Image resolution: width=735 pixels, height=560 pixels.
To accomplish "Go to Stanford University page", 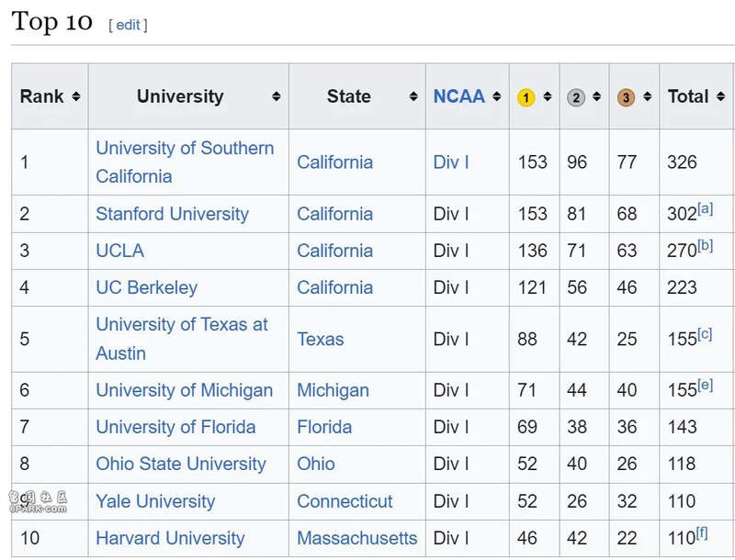I will [172, 214].
